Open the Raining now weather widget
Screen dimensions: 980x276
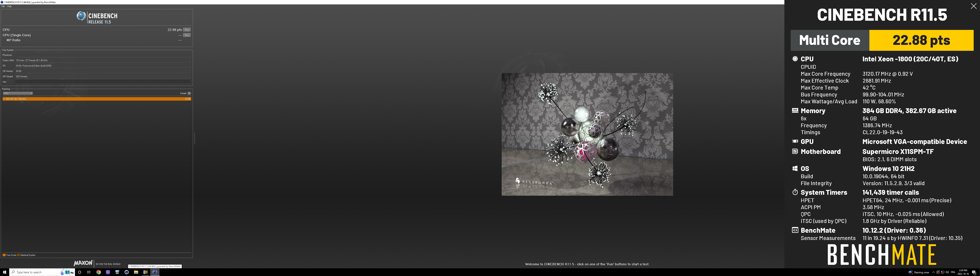[x=919, y=272]
